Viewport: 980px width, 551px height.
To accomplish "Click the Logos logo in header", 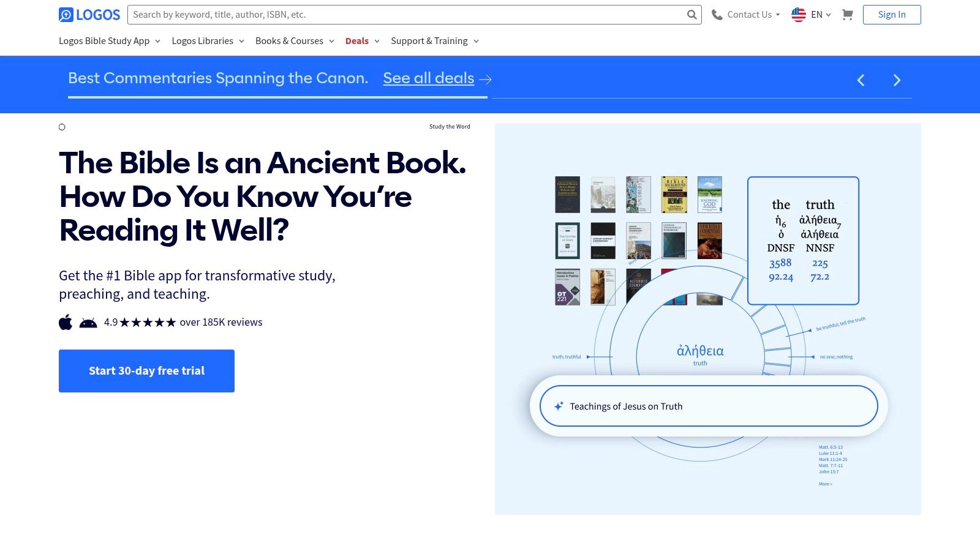I will click(x=89, y=15).
